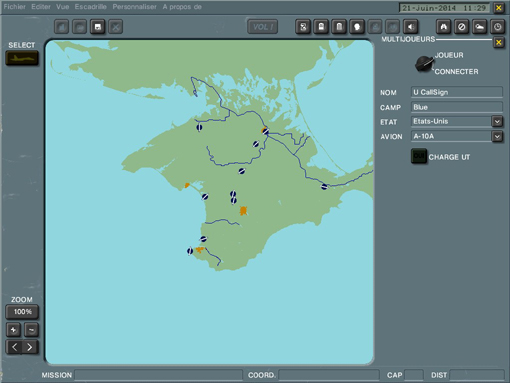Click the small orange town on west coast

coord(187,185)
